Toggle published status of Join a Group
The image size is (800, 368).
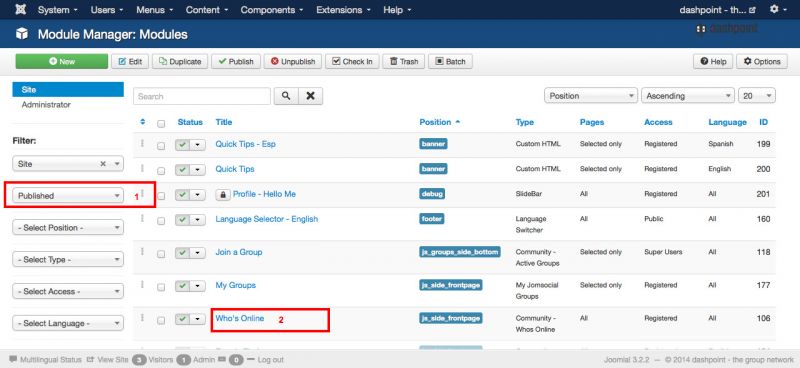point(184,253)
